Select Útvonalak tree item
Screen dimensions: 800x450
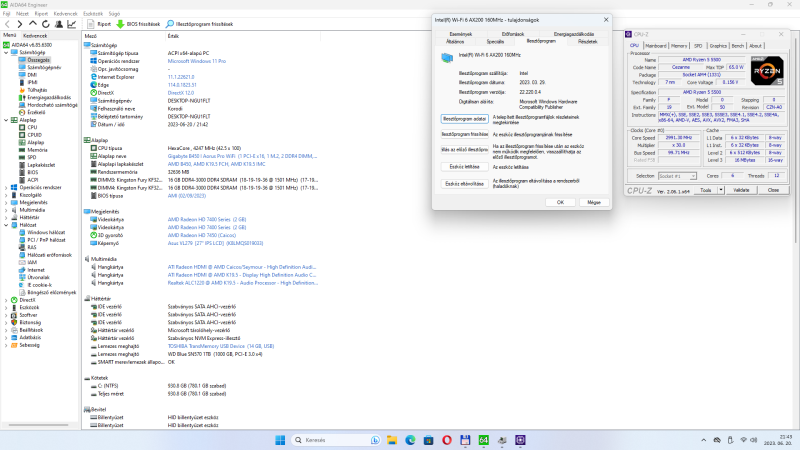pos(38,278)
